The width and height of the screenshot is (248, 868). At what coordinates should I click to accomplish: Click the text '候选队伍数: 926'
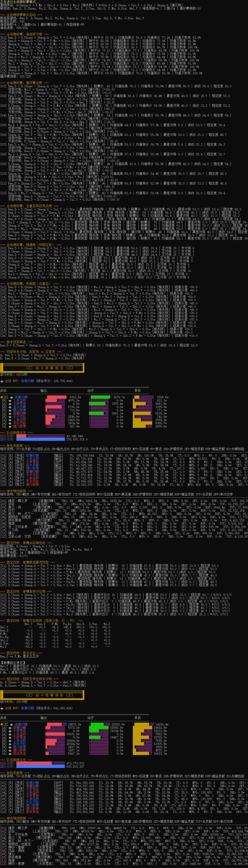pos(12,21)
